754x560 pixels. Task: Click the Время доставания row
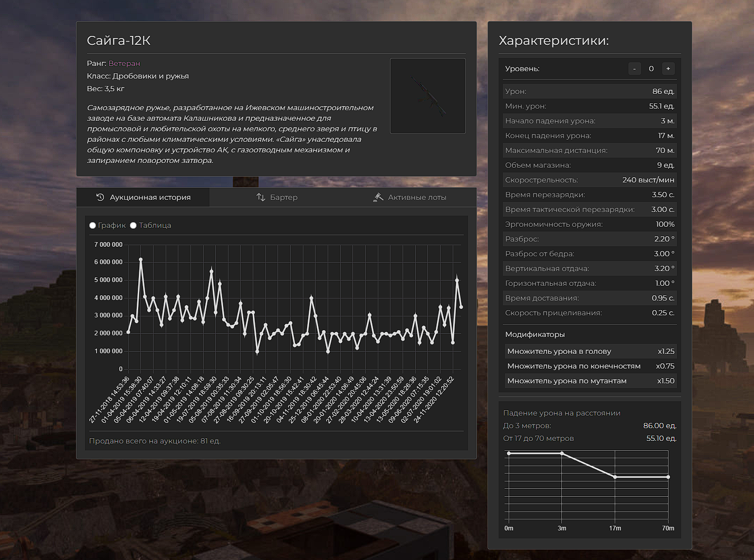coord(590,298)
